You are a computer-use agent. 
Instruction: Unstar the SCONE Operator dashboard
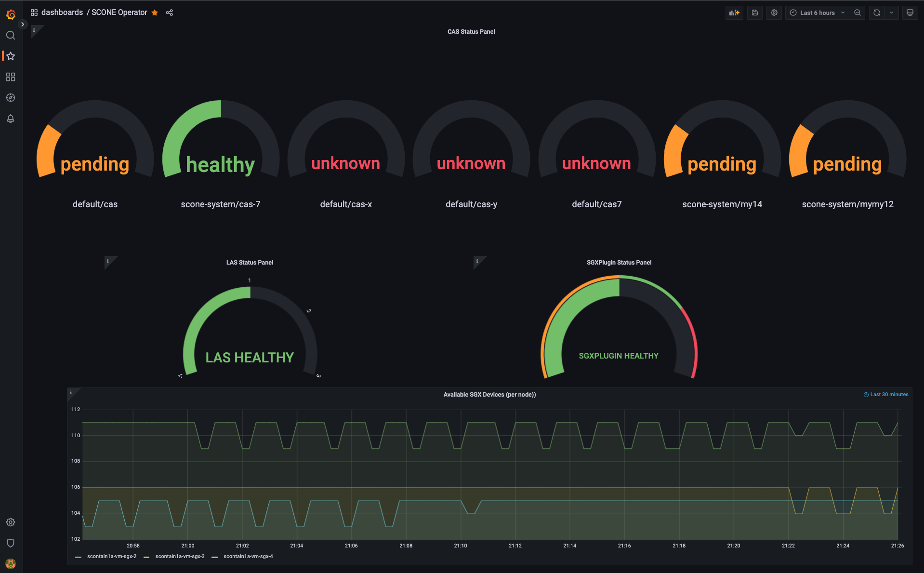pos(155,13)
